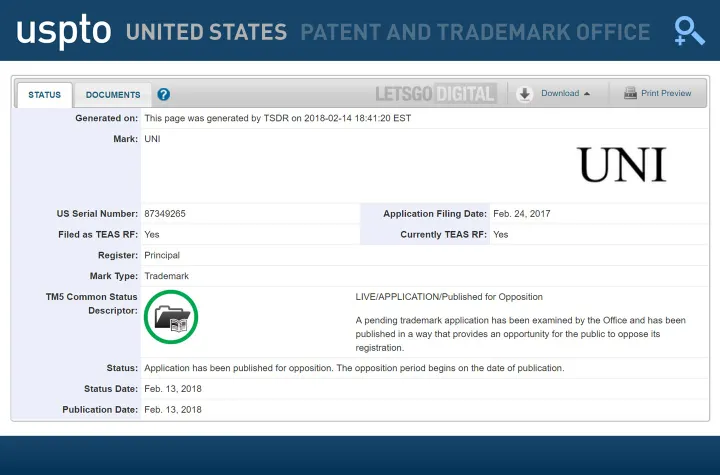
Task: Open the blue question mark help icon
Action: 164,94
